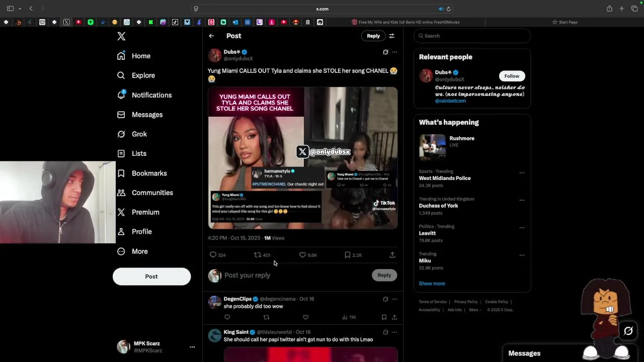Open the Terms of Service link
The image size is (644, 362).
click(x=433, y=302)
